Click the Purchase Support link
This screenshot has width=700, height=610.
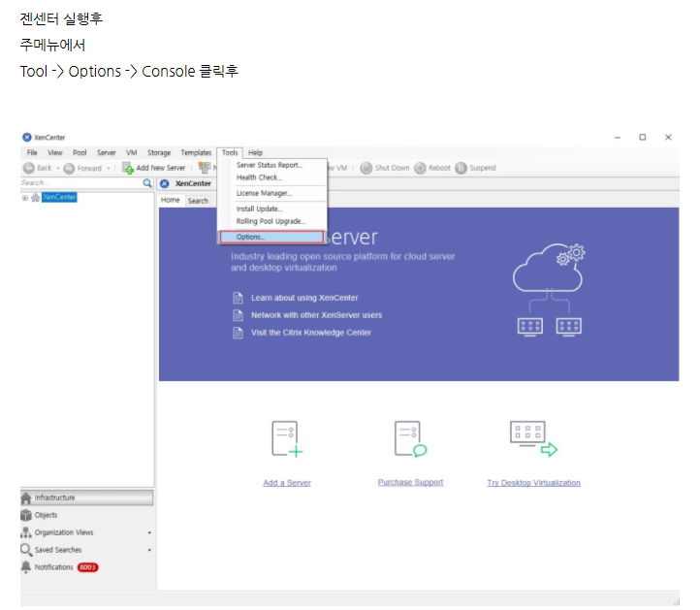coord(410,482)
